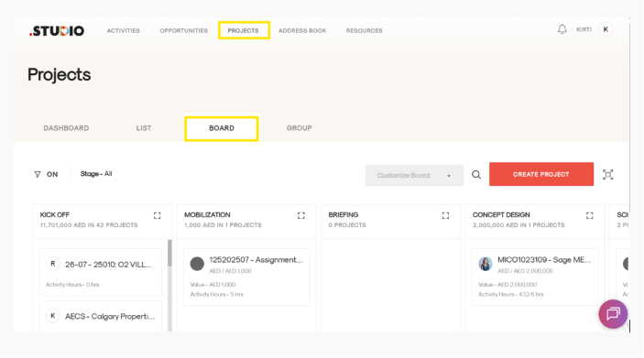The image size is (644, 358).
Task: Open the K user avatar menu
Action: click(x=606, y=29)
